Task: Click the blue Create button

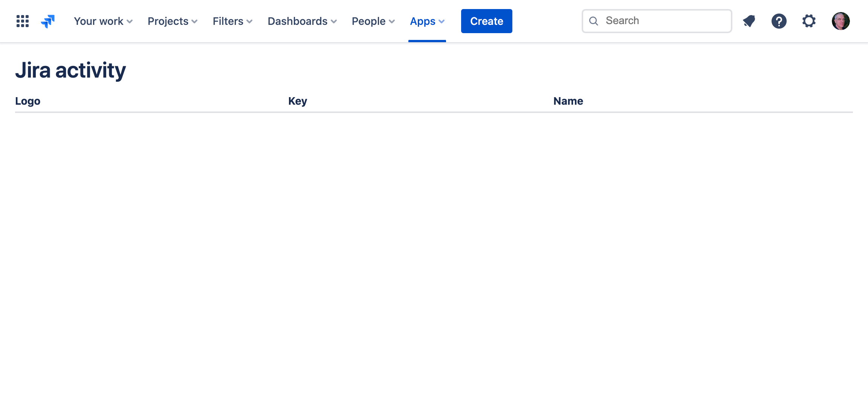Action: (x=486, y=21)
